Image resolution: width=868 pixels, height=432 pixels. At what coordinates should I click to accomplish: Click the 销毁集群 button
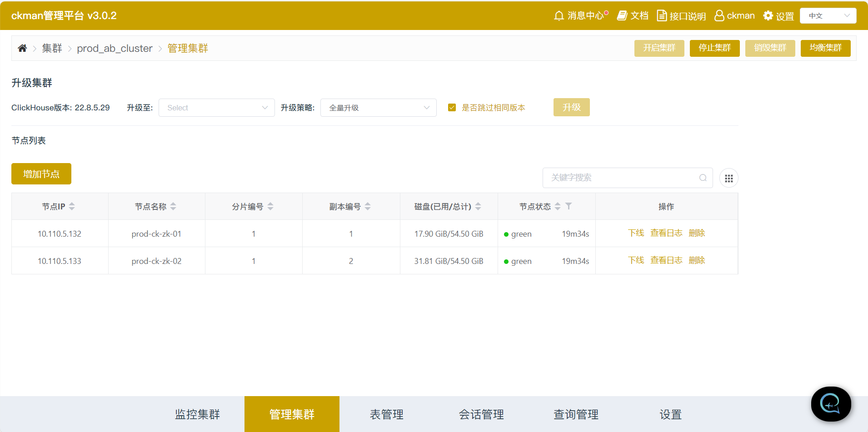click(x=770, y=48)
